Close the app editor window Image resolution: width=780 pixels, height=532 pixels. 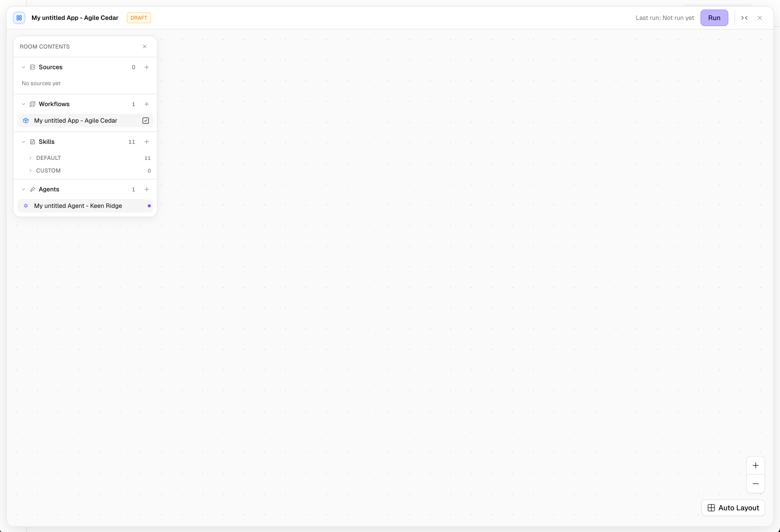coord(760,18)
